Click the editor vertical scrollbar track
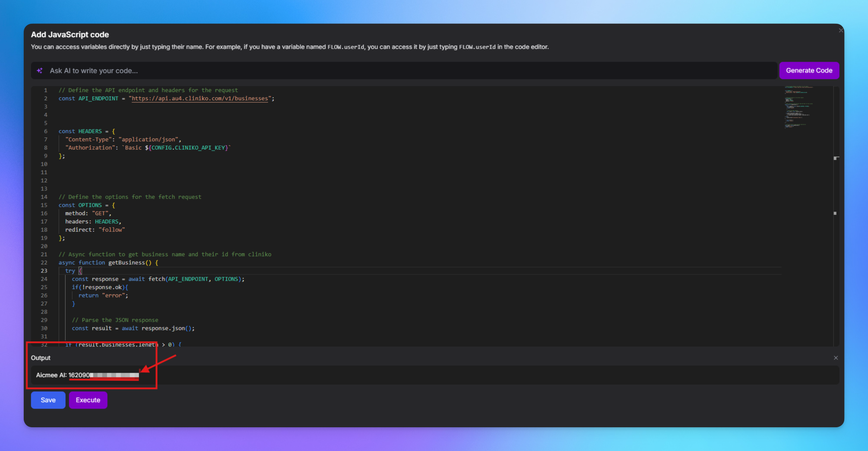Screen dimensions: 868x451 click(836, 216)
